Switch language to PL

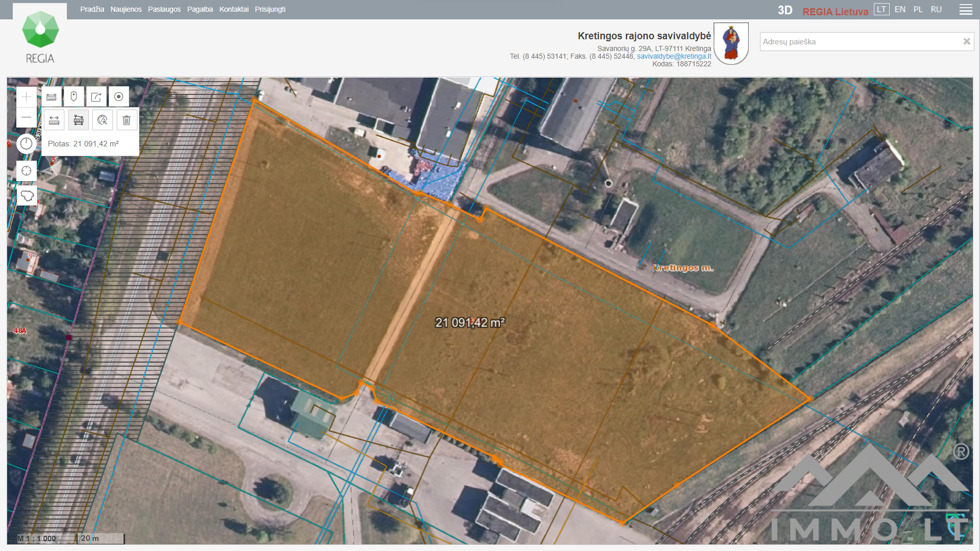point(918,9)
